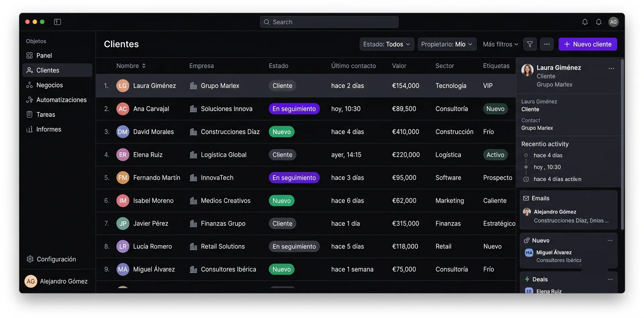Click Cliente status badge for Javier Pérez
The image size is (644, 318).
click(282, 224)
